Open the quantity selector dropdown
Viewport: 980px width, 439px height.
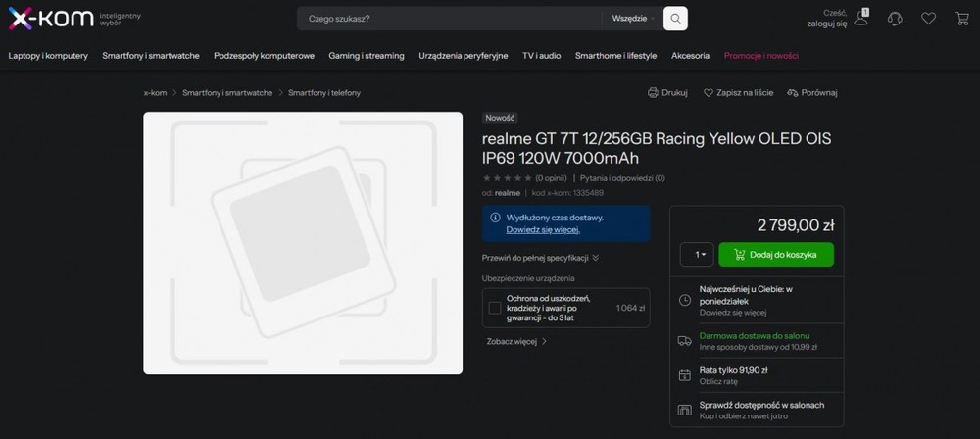click(x=697, y=255)
